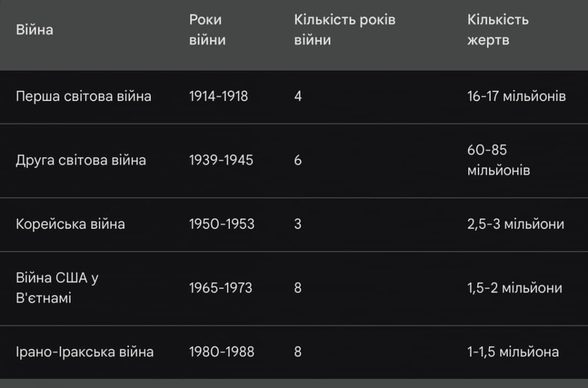Select the "1980-1988" years cell
Image resolution: width=588 pixels, height=388 pixels.
pyautogui.click(x=222, y=352)
